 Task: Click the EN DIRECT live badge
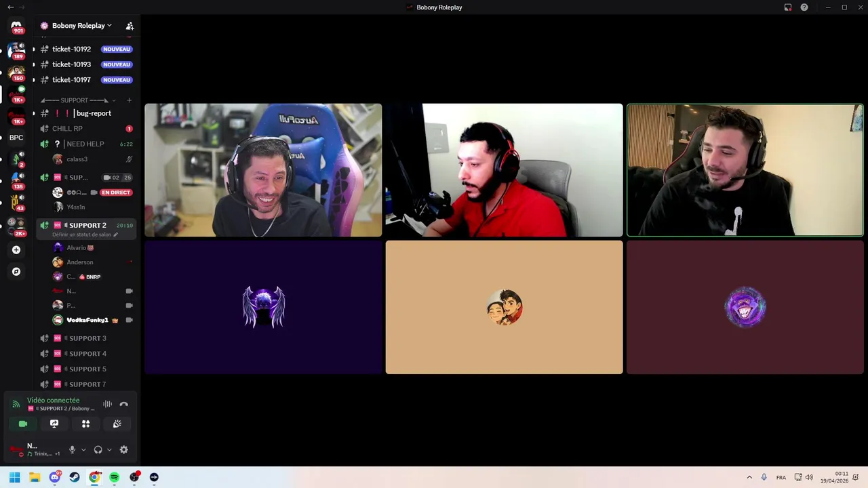tap(116, 192)
